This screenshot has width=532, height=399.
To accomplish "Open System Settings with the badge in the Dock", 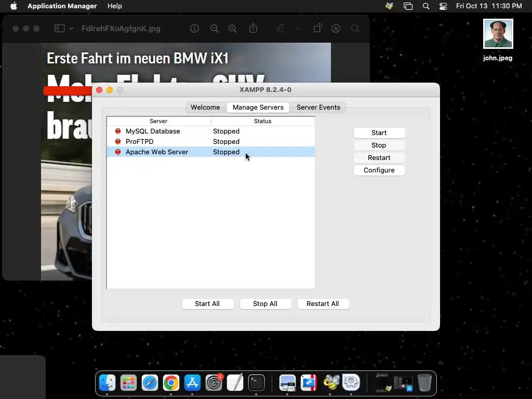I will pos(214,383).
